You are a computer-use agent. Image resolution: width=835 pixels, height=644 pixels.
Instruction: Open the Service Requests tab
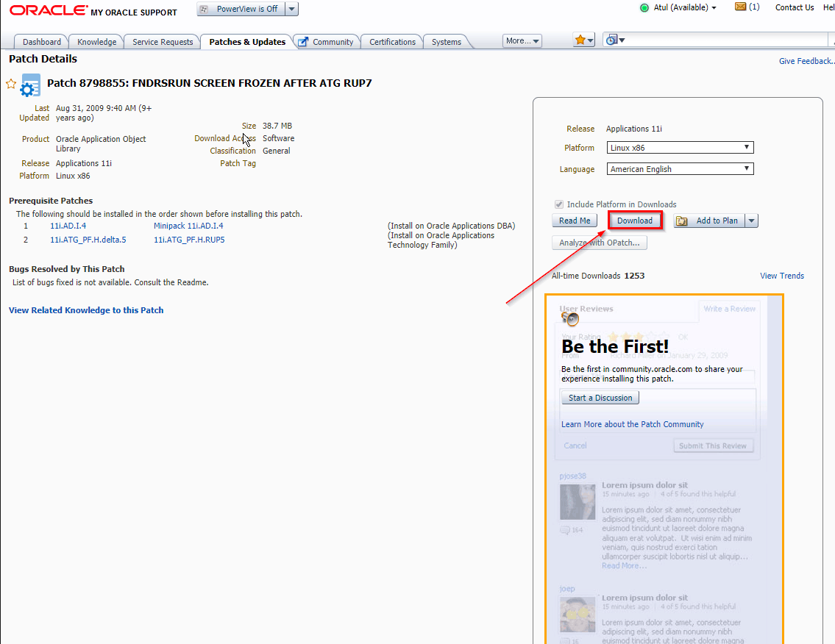tap(163, 41)
